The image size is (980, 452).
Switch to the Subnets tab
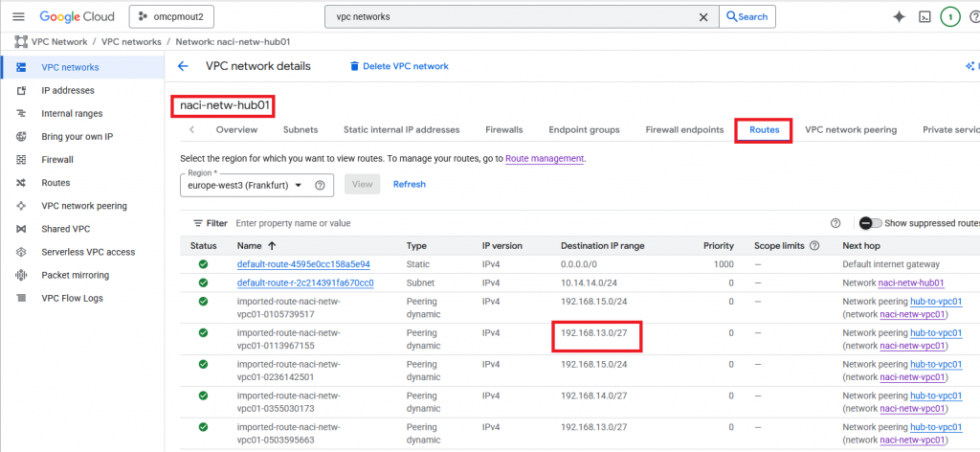[301, 130]
